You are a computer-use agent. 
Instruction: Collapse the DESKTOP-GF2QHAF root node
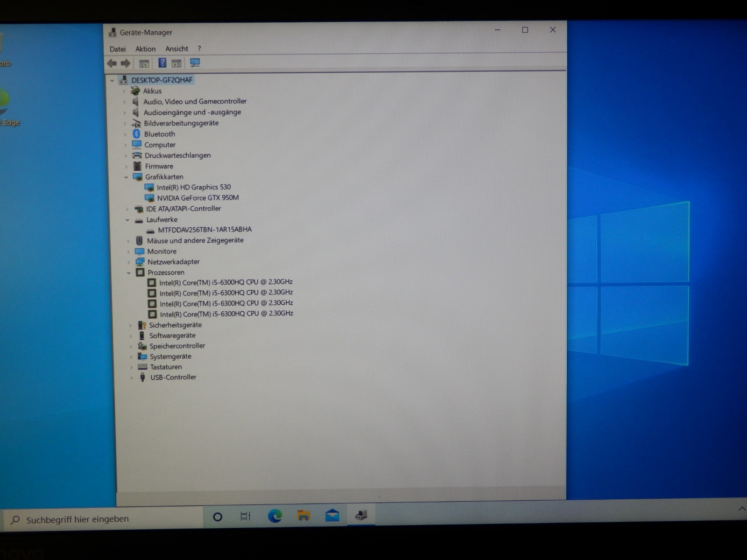click(x=112, y=80)
